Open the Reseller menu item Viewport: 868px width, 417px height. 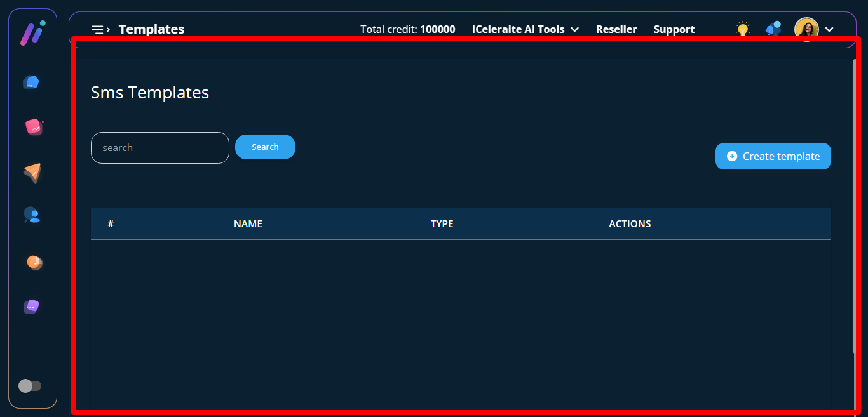(616, 29)
